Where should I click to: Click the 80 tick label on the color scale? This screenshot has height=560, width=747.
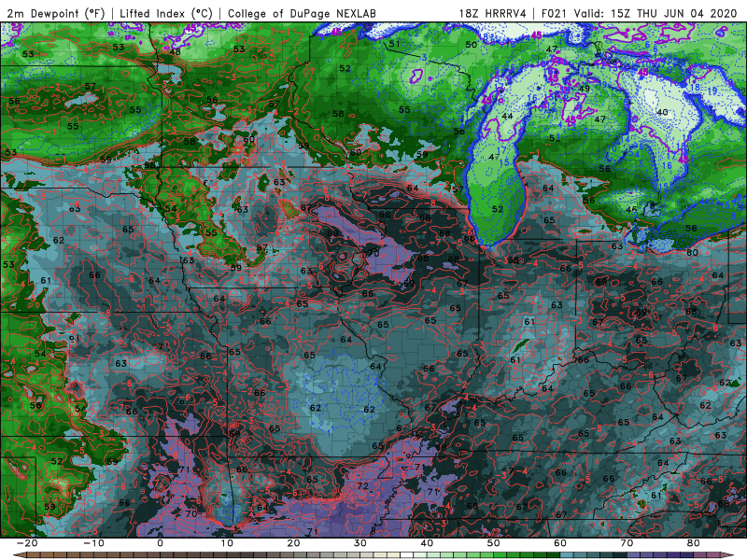click(694, 543)
